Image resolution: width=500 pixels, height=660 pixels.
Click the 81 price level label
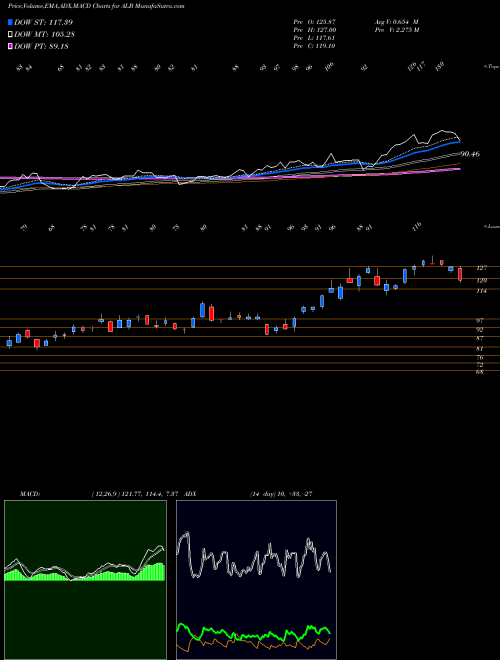click(480, 349)
